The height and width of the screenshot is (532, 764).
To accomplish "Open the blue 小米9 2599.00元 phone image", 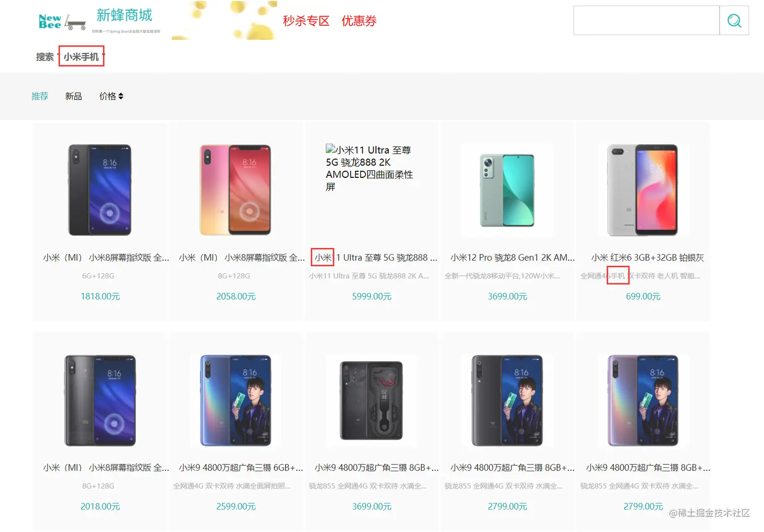I will [235, 400].
